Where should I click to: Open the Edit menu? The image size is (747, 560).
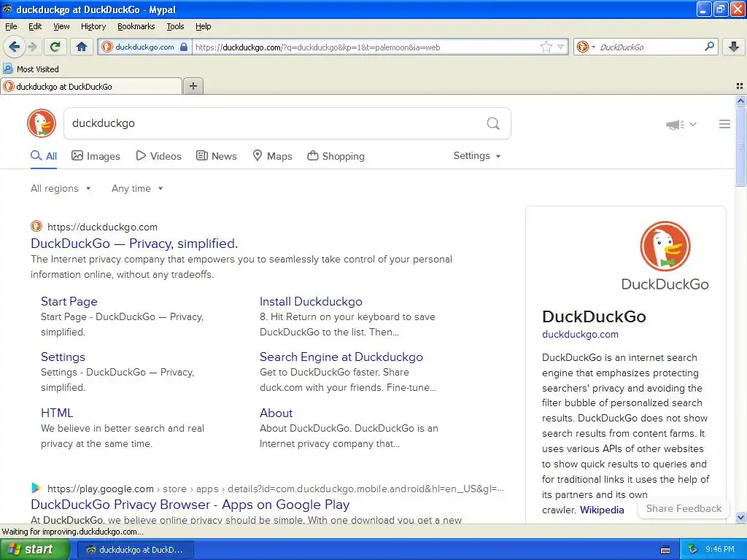35,26
